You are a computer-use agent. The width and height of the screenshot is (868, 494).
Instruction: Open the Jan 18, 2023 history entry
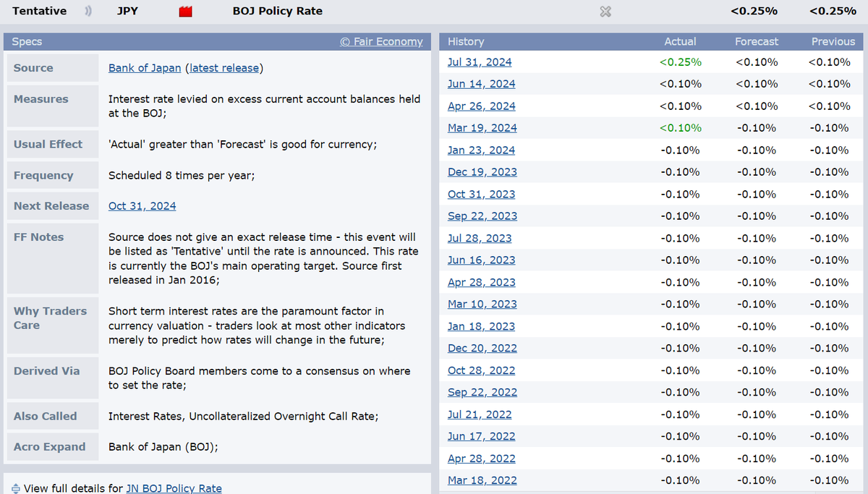tap(482, 327)
